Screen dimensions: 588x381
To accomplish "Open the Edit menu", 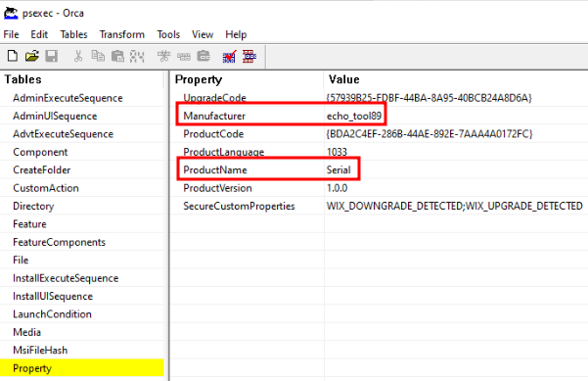I will [x=39, y=34].
